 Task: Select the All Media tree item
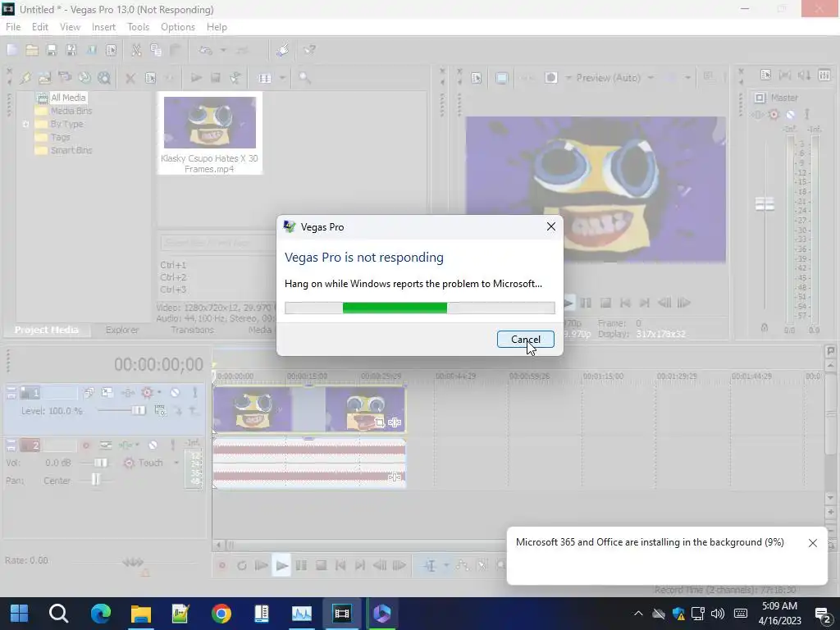68,98
